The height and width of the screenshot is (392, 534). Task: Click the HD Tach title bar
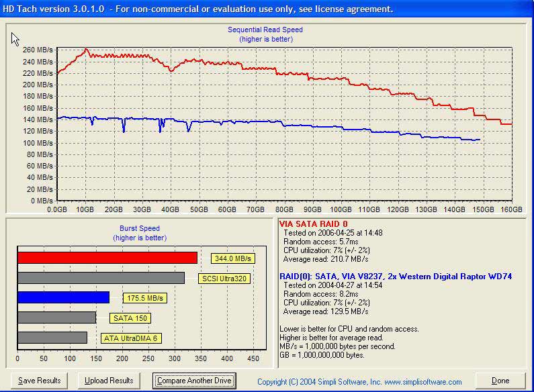pyautogui.click(x=202, y=9)
